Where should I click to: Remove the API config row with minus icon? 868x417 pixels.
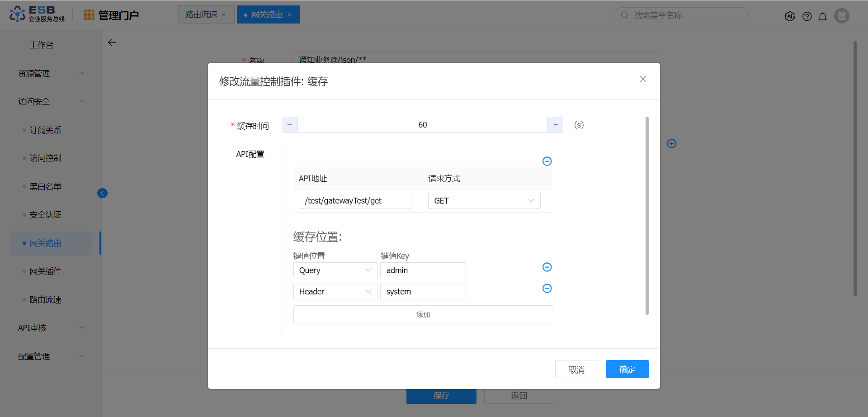point(547,161)
